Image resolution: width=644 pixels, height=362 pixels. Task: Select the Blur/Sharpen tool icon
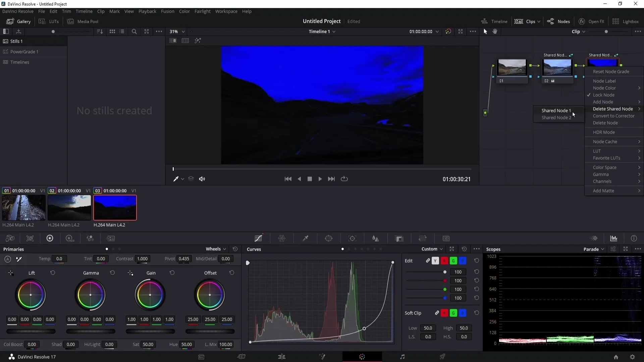[376, 239]
